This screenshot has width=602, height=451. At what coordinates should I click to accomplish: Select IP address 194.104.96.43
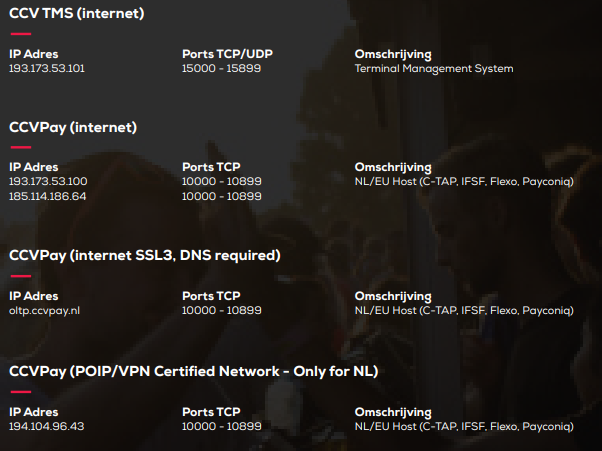47,427
